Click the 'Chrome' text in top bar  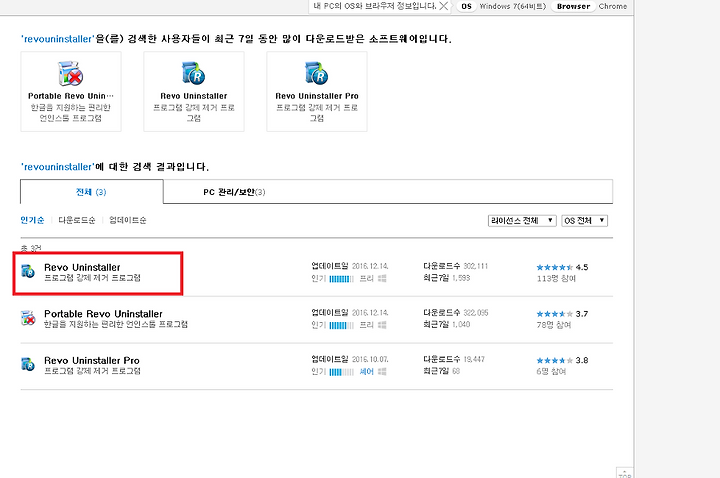click(613, 6)
